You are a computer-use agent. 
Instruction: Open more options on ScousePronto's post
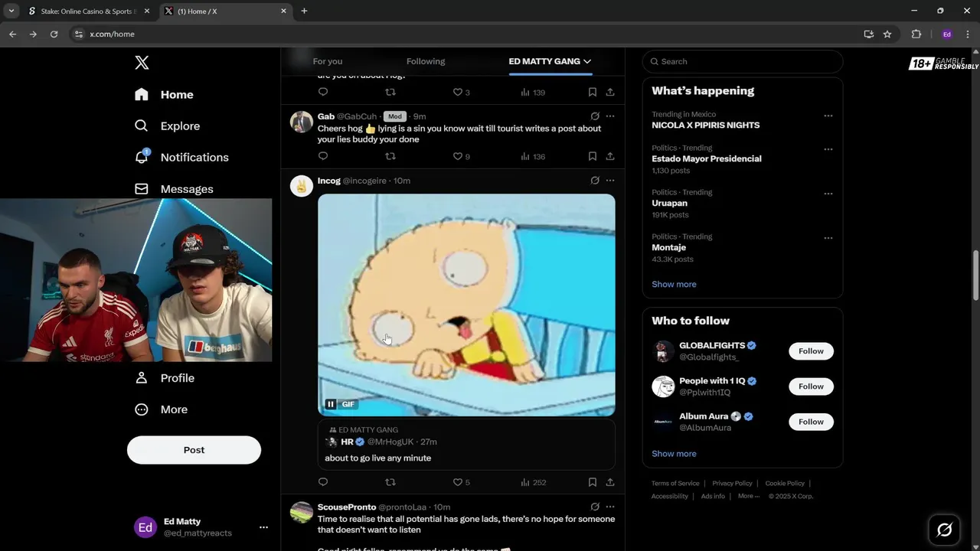(x=610, y=507)
